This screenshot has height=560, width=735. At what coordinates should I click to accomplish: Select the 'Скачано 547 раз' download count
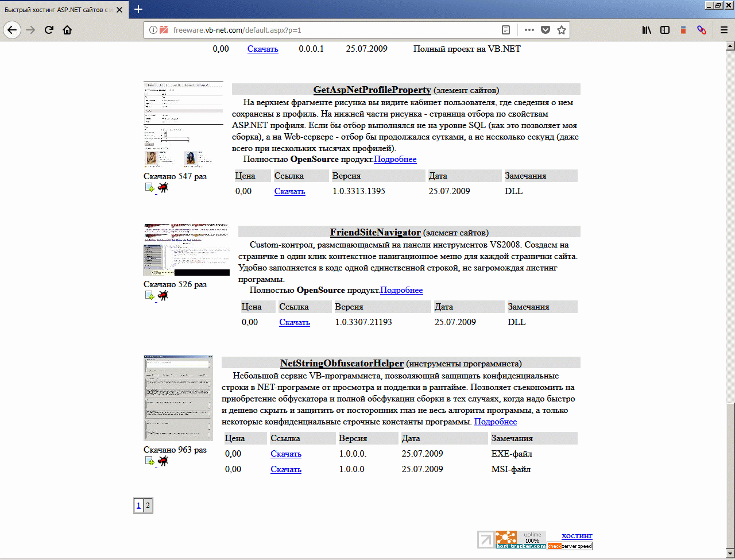(x=175, y=176)
